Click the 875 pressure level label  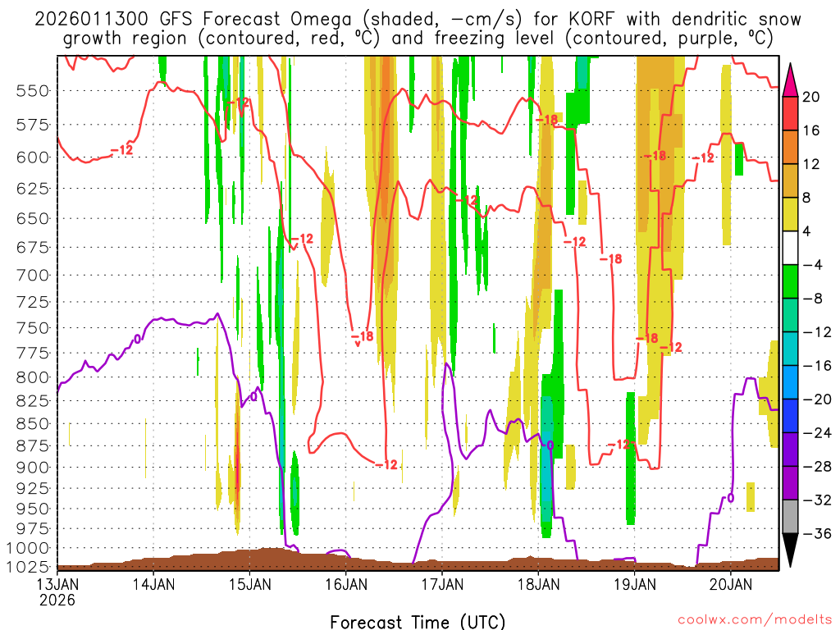tap(32, 445)
